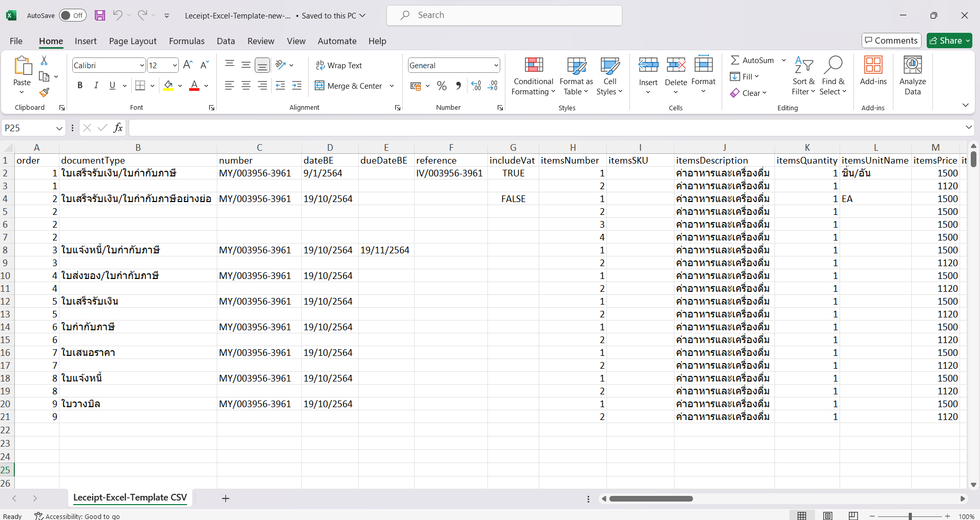Click the Increase Font Size icon
The width and height of the screenshot is (980, 520).
(x=188, y=65)
